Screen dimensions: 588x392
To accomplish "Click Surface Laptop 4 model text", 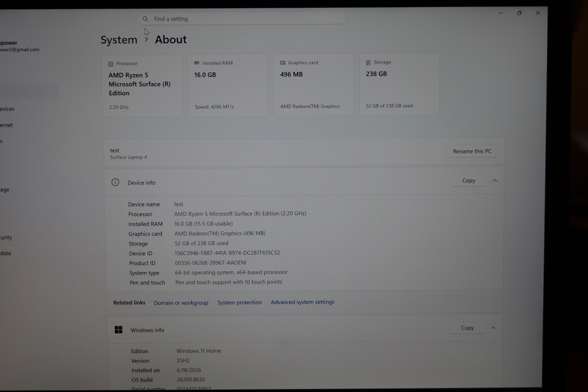I will (x=128, y=157).
